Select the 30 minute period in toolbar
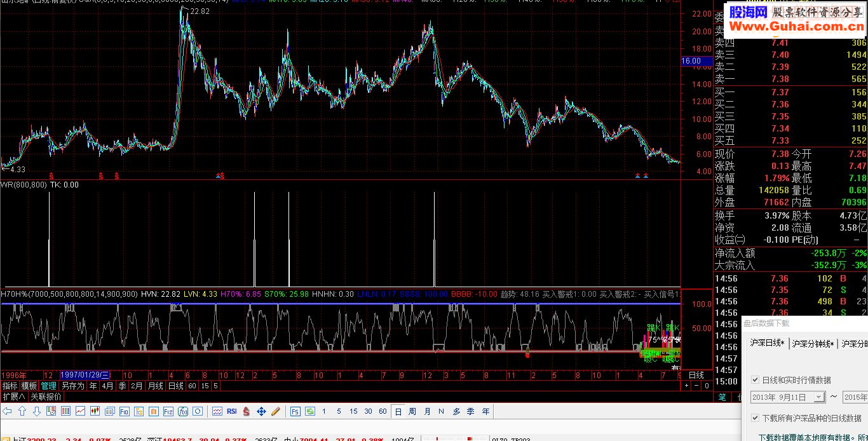868x441 pixels. 368,411
